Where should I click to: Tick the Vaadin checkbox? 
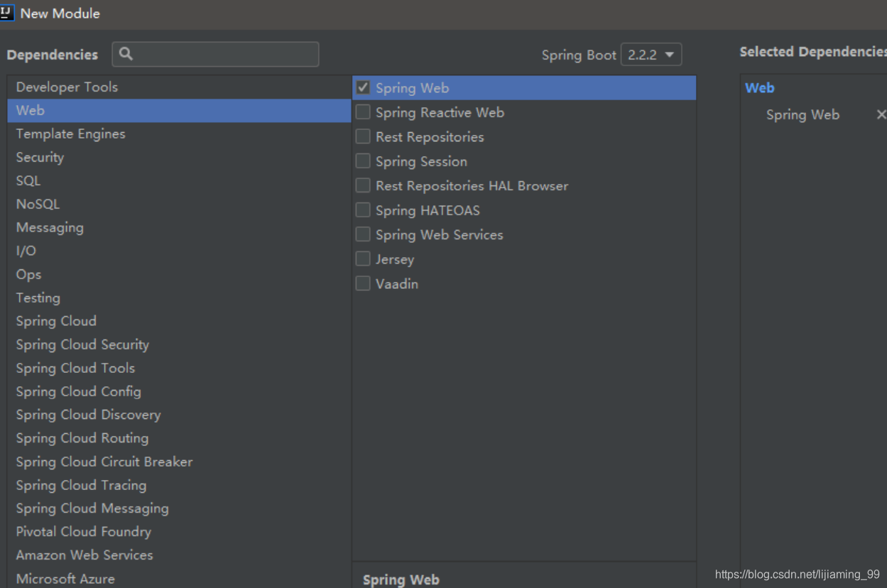363,283
